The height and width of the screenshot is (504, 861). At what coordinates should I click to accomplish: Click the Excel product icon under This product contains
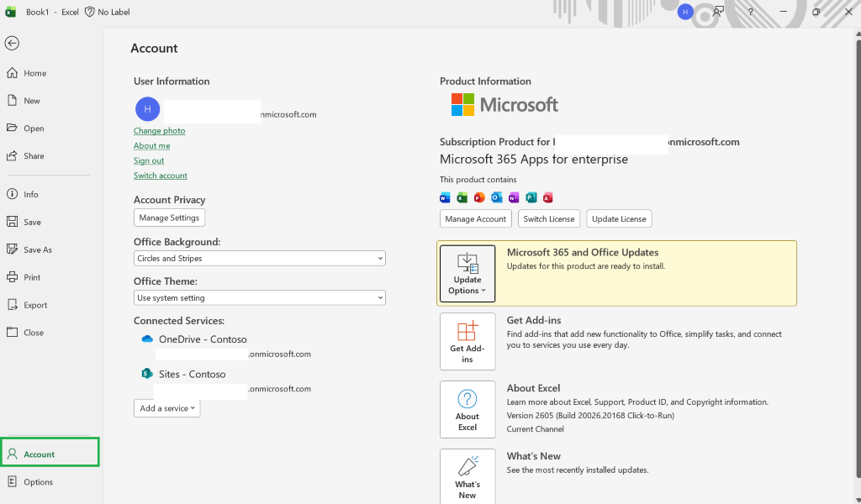click(x=462, y=197)
